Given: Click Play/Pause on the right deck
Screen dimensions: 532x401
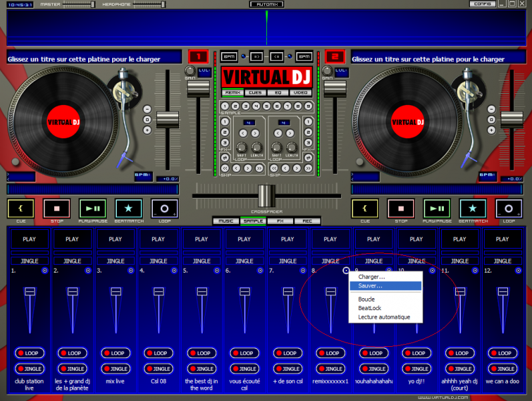Looking at the screenshot, I should coord(438,208).
